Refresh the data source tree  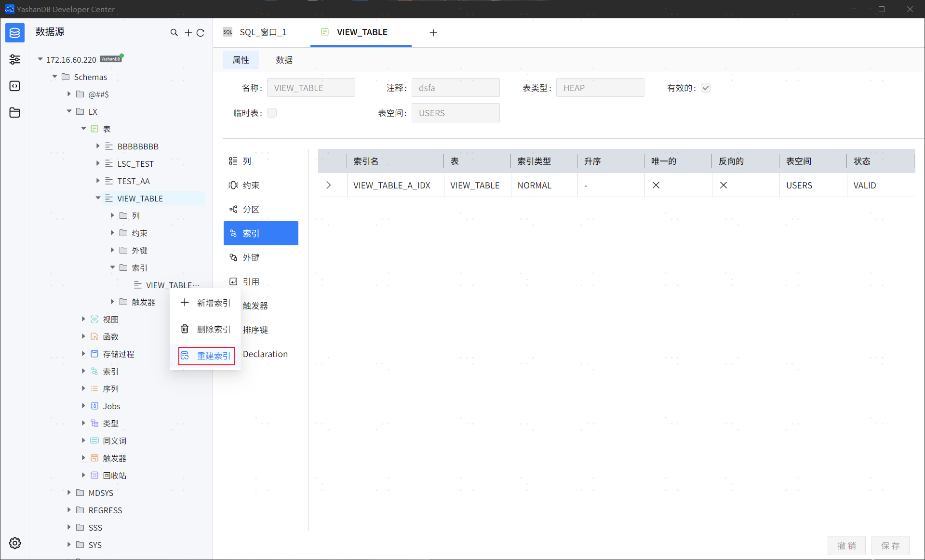(201, 33)
